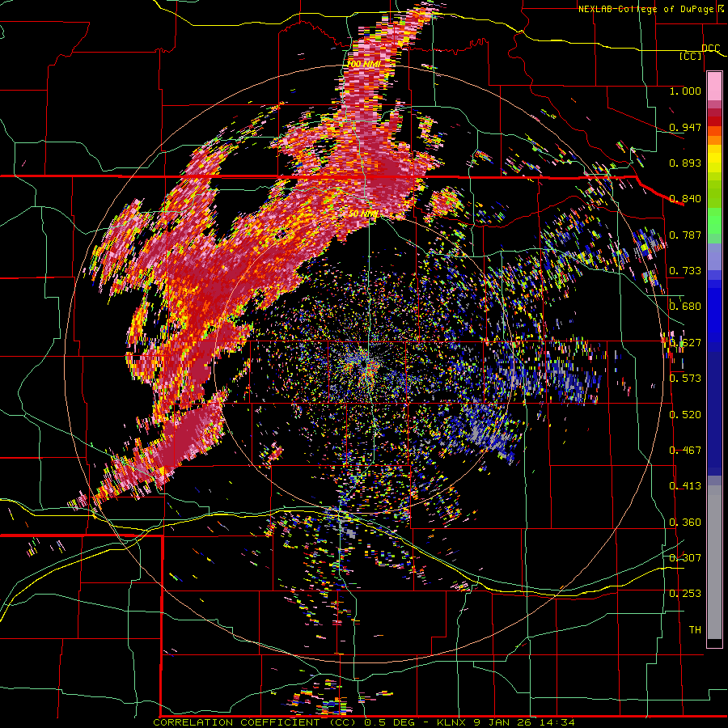
Task: Click the 0.520 color scale label
Action: [685, 415]
